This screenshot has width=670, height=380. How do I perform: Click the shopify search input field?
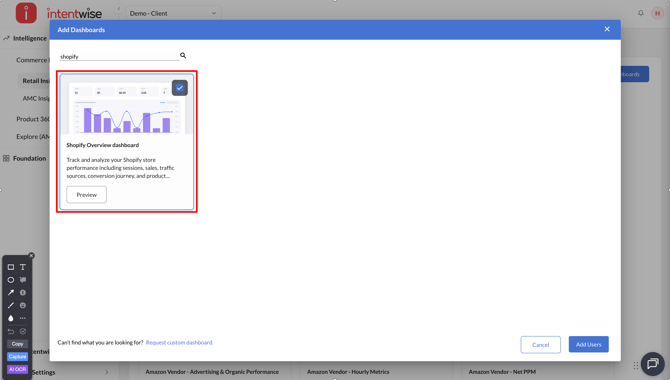(x=119, y=56)
